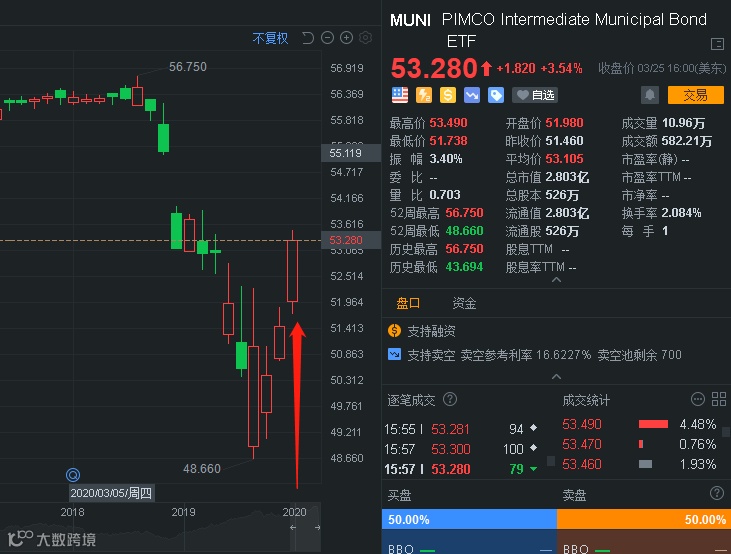
Task: Collapse the quote details with the chevron
Action: click(556, 280)
